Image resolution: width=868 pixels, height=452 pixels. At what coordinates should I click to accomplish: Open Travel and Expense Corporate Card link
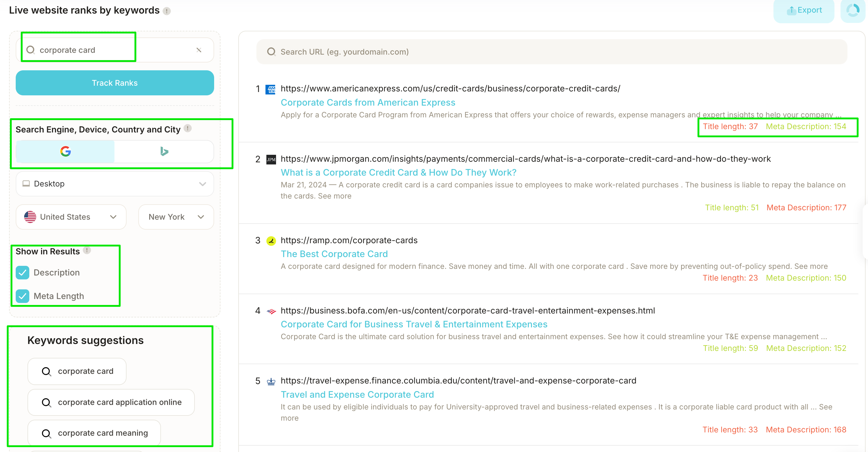pos(357,394)
